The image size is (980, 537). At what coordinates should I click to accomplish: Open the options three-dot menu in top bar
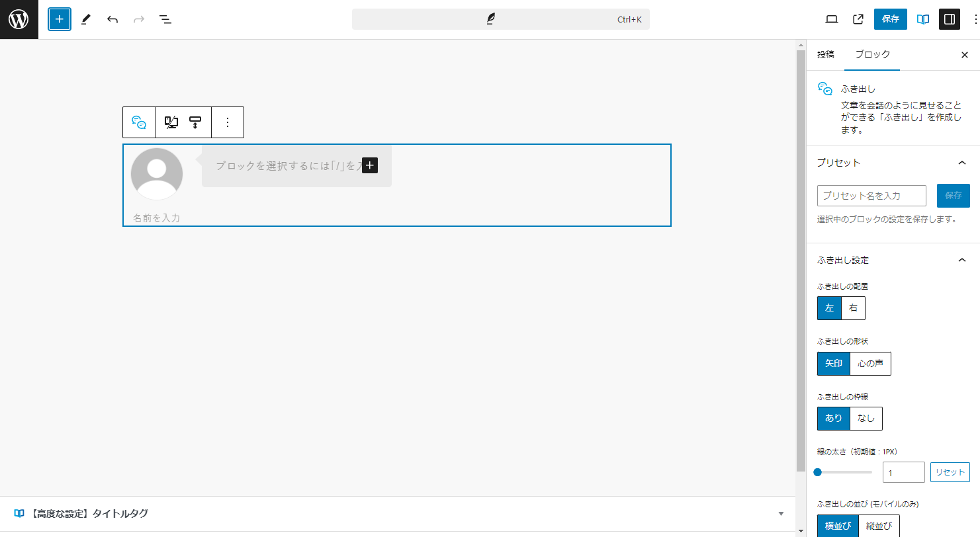[975, 19]
